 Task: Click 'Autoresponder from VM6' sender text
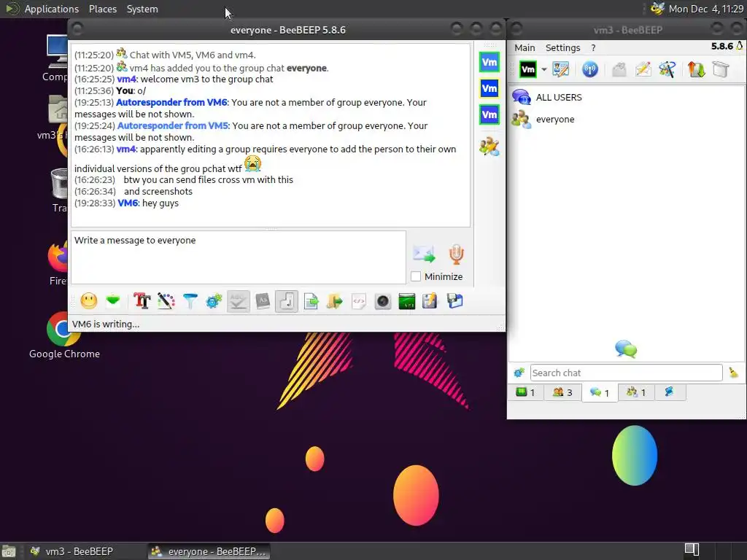[x=171, y=102]
